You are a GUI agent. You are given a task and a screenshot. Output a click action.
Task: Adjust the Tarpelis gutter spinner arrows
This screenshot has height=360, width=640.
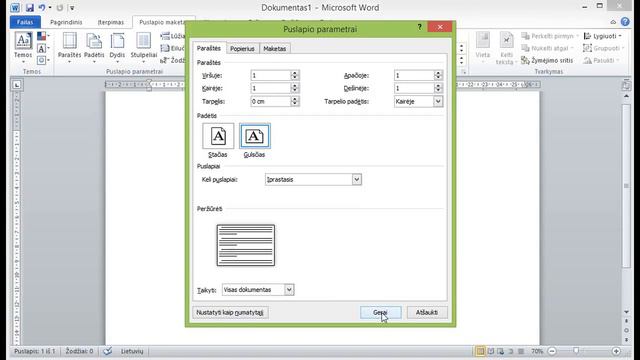tap(295, 101)
